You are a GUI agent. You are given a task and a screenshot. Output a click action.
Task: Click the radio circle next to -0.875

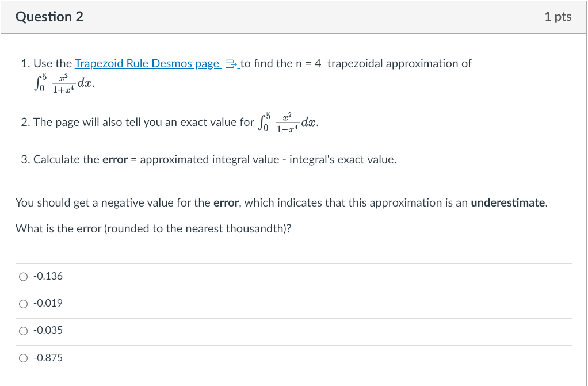[23, 357]
